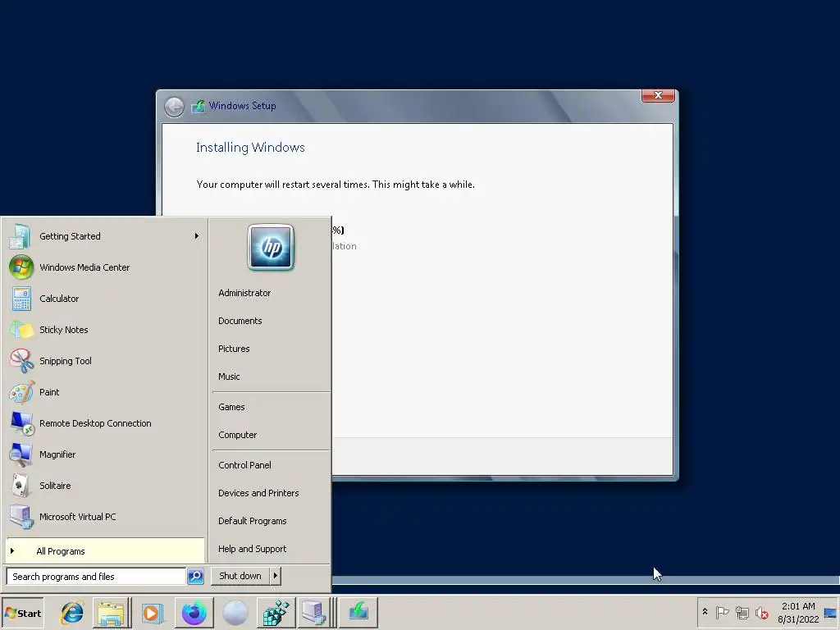
Task: Open Control Panel
Action: tap(244, 465)
